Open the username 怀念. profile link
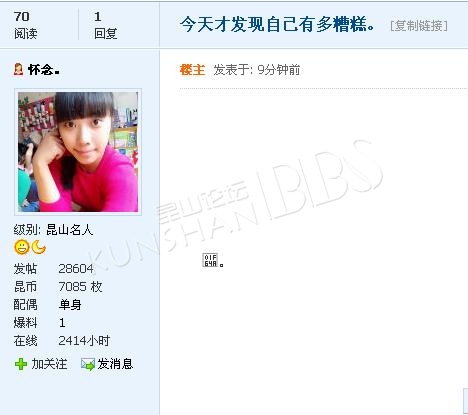This screenshot has height=415, width=468. tap(44, 70)
